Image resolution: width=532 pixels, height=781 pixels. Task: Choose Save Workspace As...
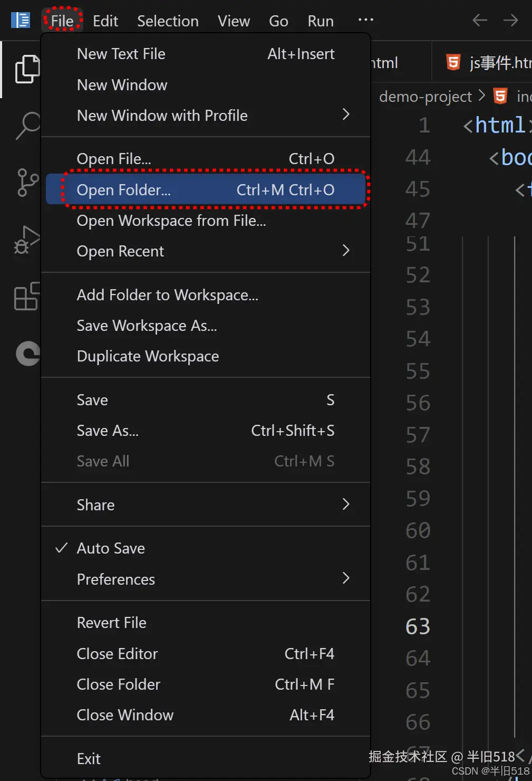[206, 326]
